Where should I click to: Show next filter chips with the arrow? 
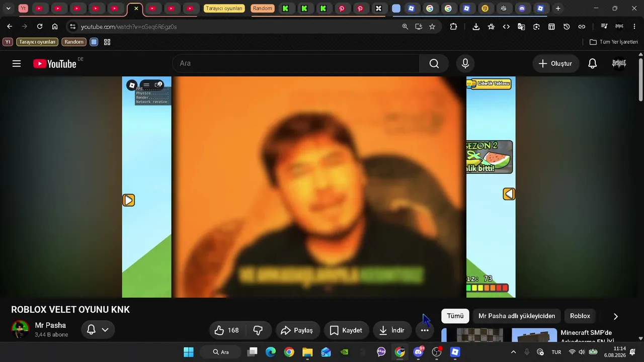point(615,316)
